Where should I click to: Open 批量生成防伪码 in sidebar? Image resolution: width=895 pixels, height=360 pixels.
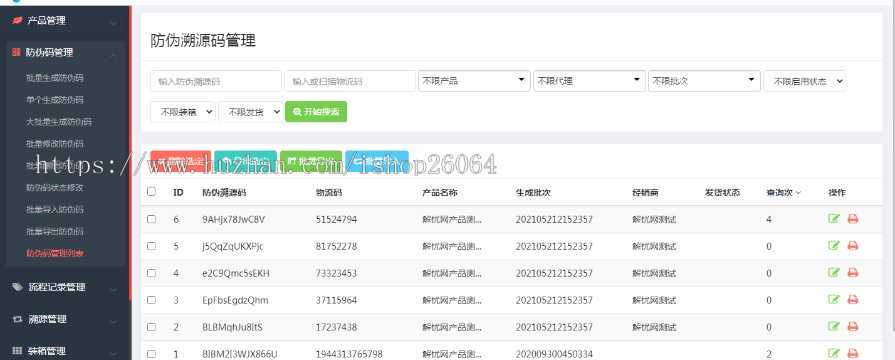pyautogui.click(x=55, y=78)
